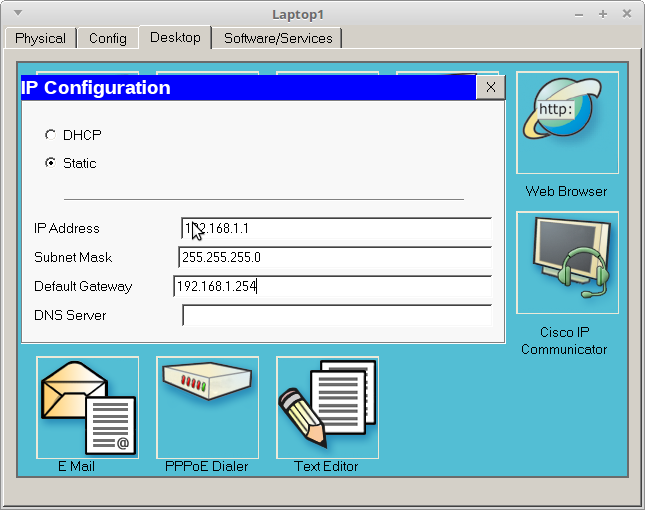Click the Web Browser label

click(566, 191)
